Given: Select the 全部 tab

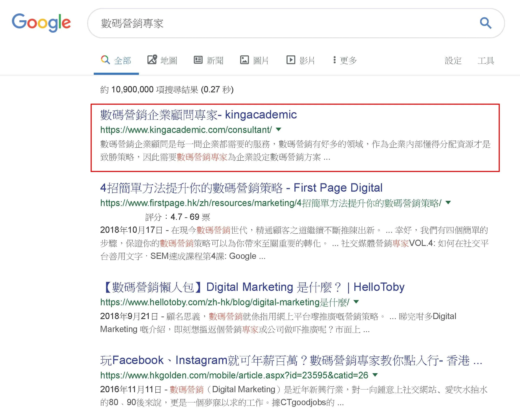Looking at the screenshot, I should (116, 60).
